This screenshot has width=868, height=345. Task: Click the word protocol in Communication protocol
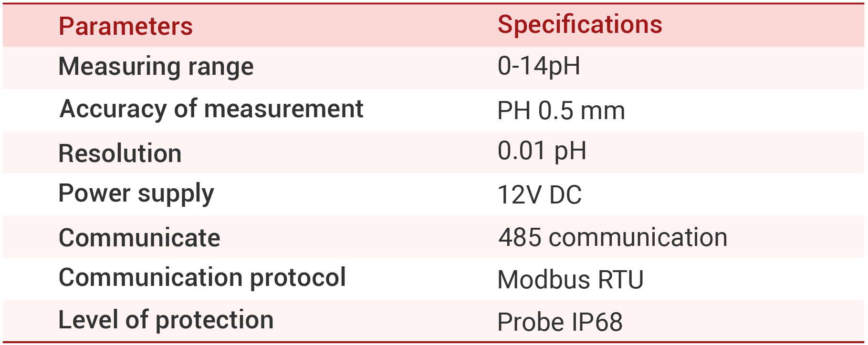pyautogui.click(x=298, y=278)
